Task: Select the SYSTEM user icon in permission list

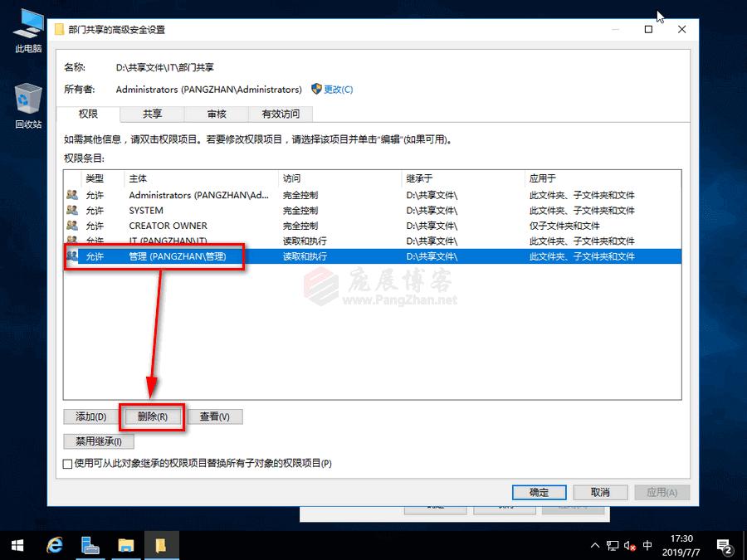Action: (x=73, y=211)
